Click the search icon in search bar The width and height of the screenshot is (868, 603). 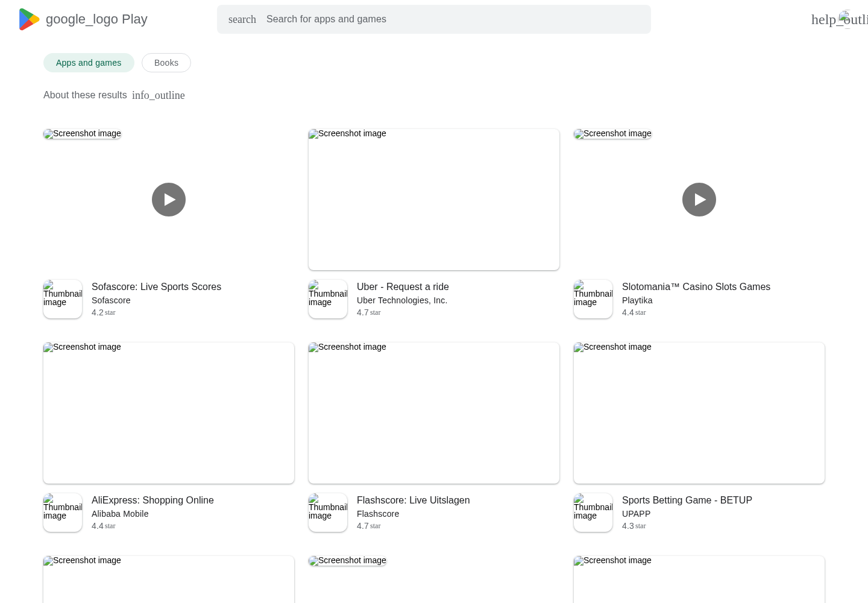pos(242,19)
